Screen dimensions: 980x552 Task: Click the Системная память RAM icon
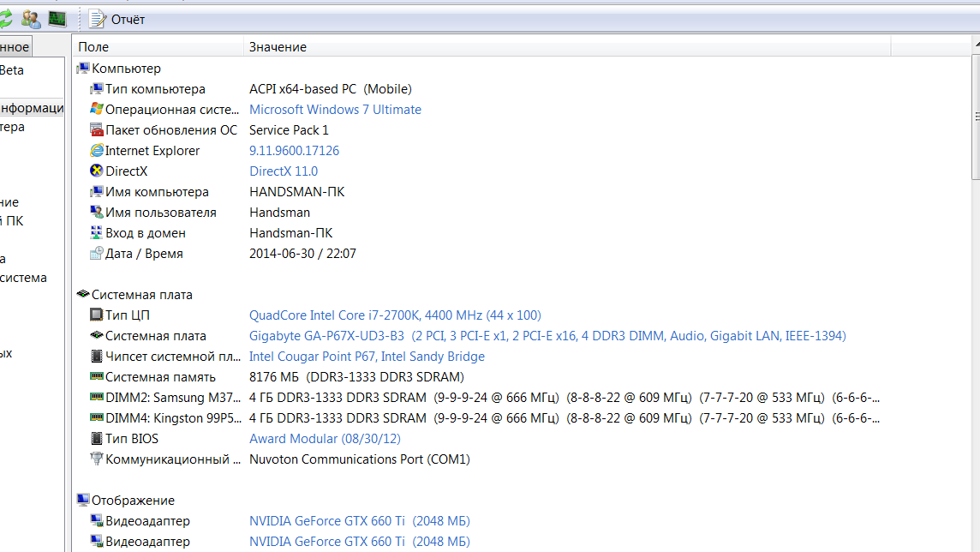pyautogui.click(x=96, y=375)
